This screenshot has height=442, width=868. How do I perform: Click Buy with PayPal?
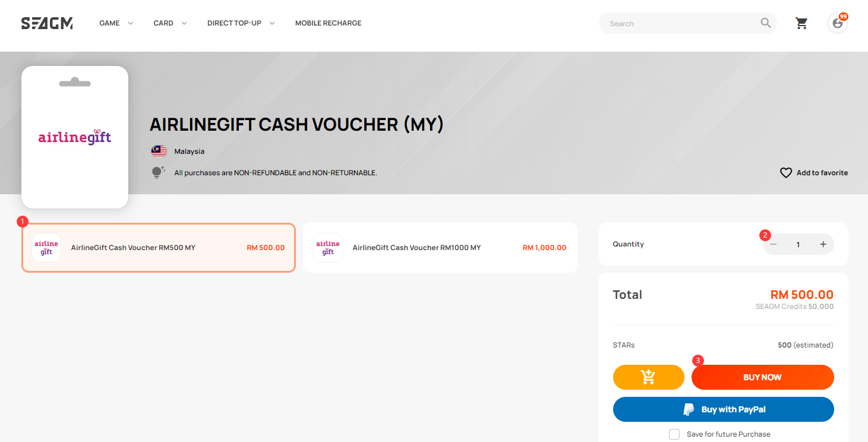[724, 409]
